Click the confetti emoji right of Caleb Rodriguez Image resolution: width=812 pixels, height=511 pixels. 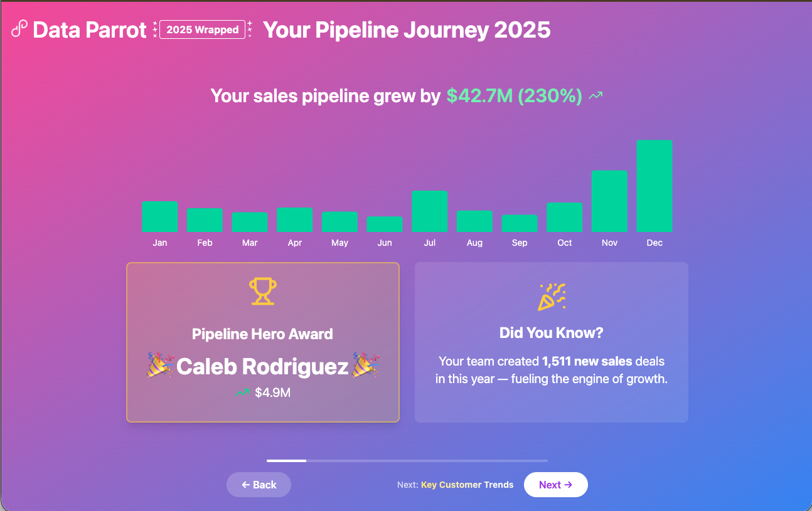click(x=366, y=366)
